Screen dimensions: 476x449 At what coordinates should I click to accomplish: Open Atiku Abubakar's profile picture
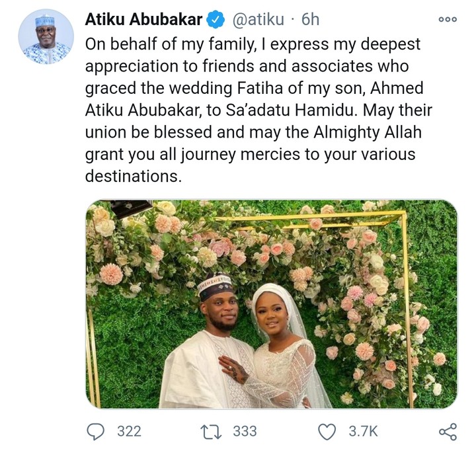(46, 37)
